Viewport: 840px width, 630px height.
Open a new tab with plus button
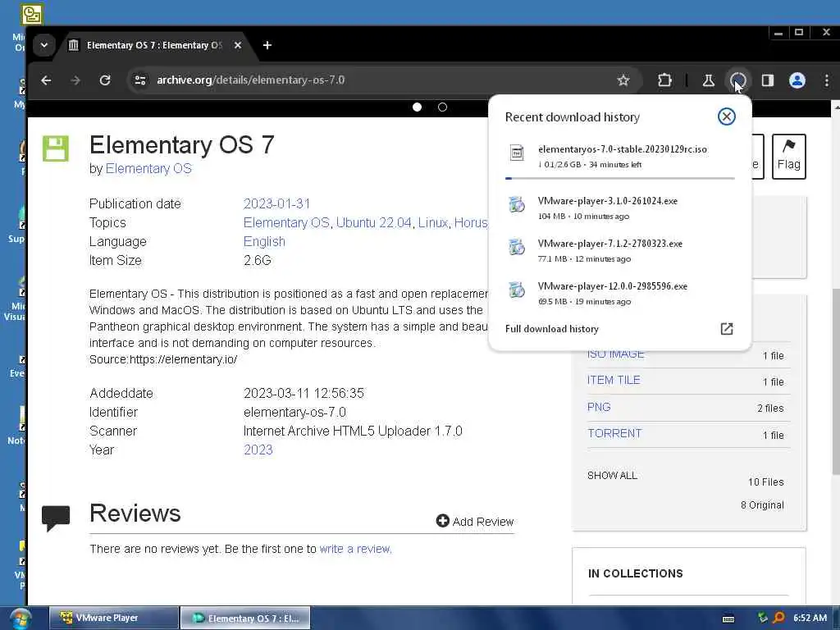pos(267,45)
